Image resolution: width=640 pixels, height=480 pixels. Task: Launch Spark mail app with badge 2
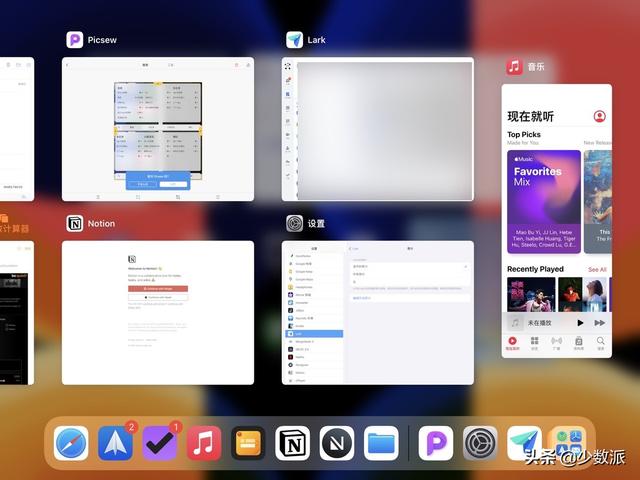[116, 443]
